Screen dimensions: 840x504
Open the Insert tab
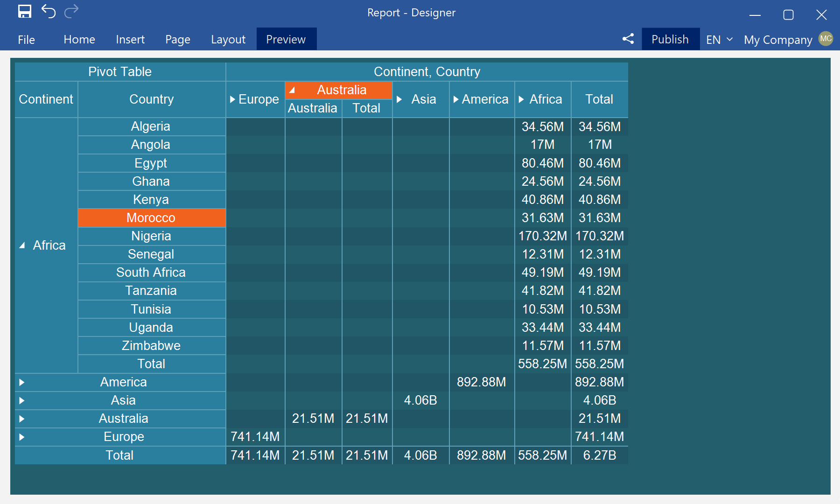(130, 39)
